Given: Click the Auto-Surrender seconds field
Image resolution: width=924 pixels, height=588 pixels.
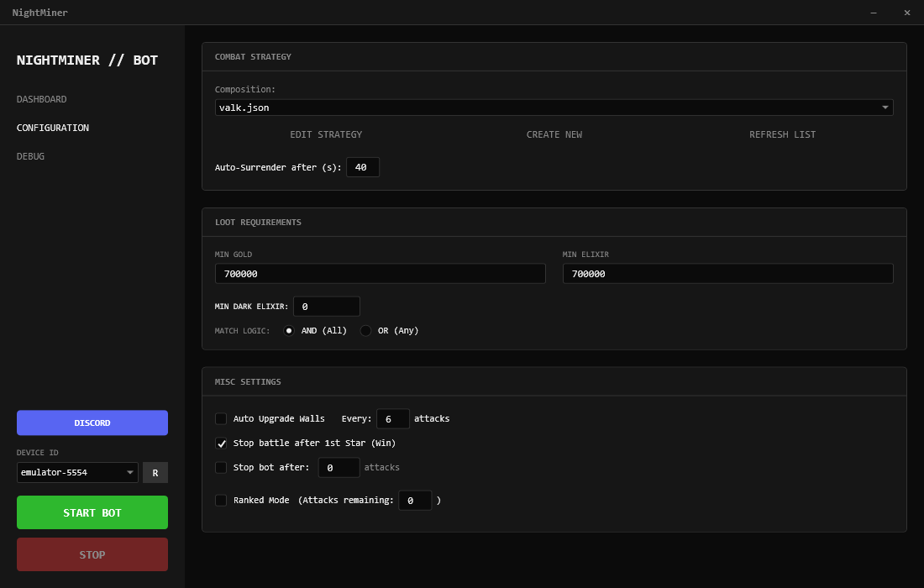Looking at the screenshot, I should point(362,167).
